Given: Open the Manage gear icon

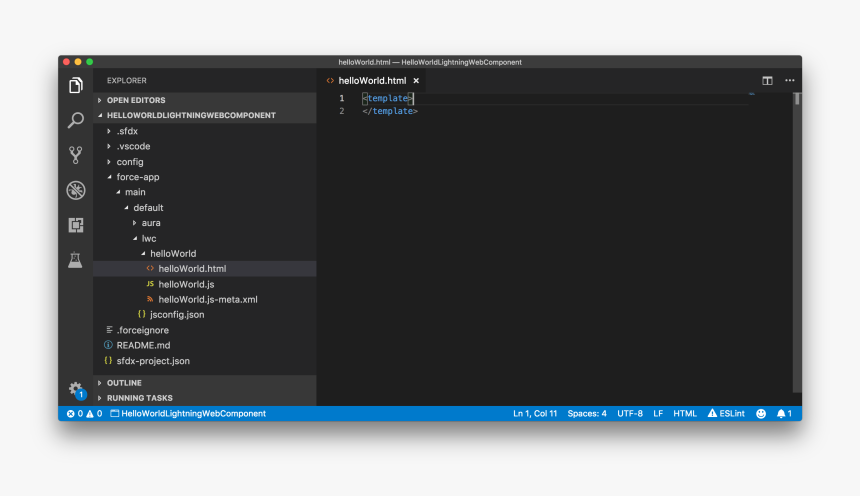Looking at the screenshot, I should coord(76,389).
